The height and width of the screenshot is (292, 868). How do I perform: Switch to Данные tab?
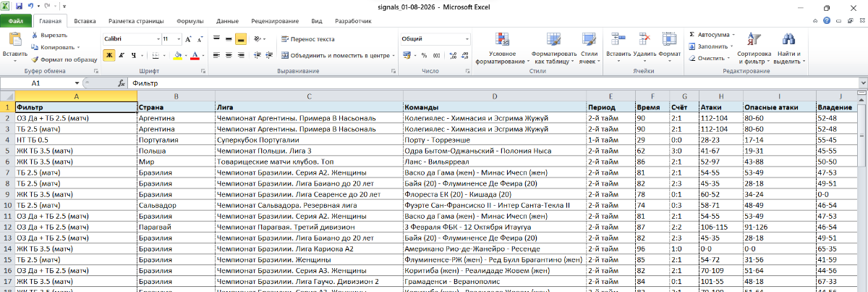click(228, 22)
